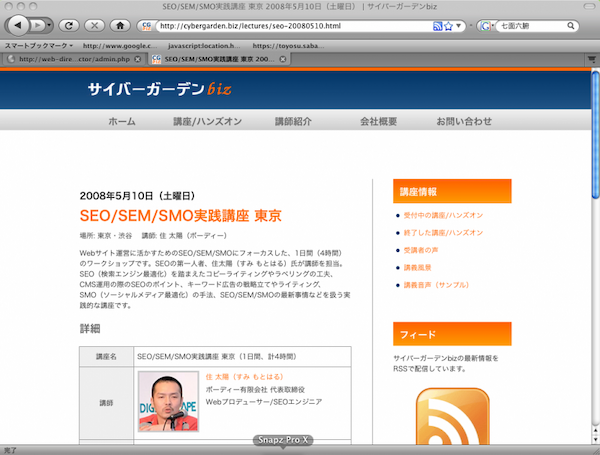Image resolution: width=600 pixels, height=455 pixels.
Task: Close the SEO/SEM/SMO実践講座 tab
Action: 283,59
